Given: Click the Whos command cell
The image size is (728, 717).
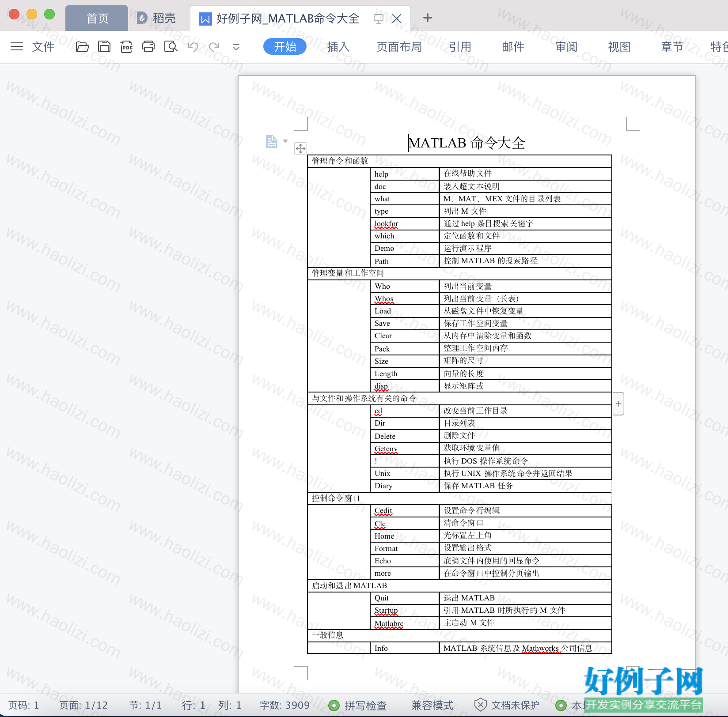Looking at the screenshot, I should pyautogui.click(x=405, y=298).
